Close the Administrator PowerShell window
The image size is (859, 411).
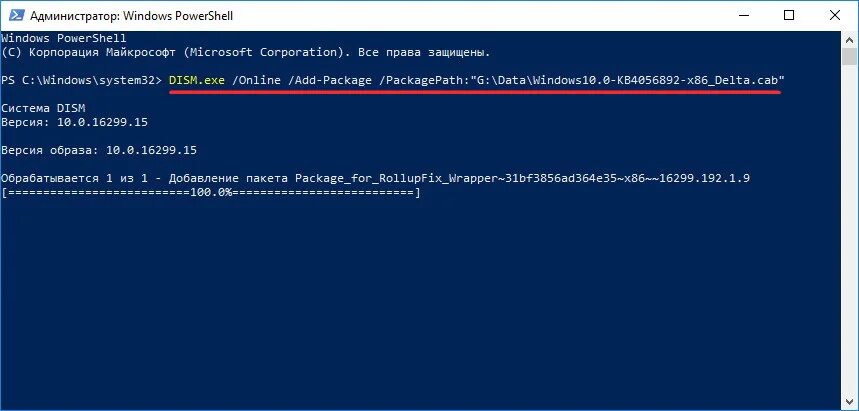point(835,15)
